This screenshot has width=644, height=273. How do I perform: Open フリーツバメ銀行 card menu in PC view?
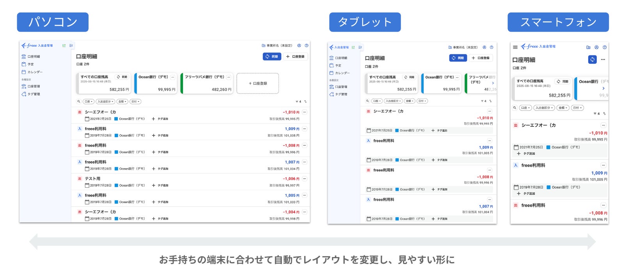coord(229,77)
